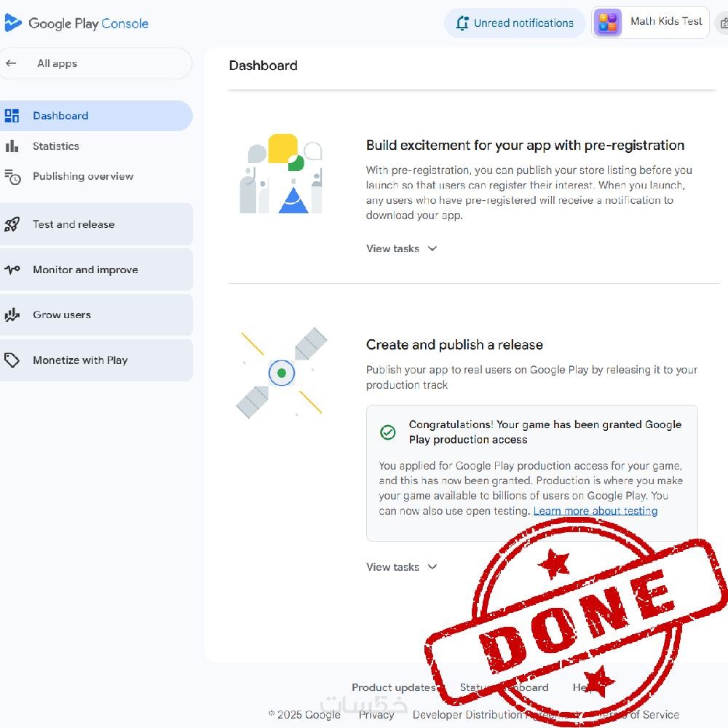Click the 'Congratulations! Your game has been granted' message
This screenshot has height=728, width=728.
545,432
